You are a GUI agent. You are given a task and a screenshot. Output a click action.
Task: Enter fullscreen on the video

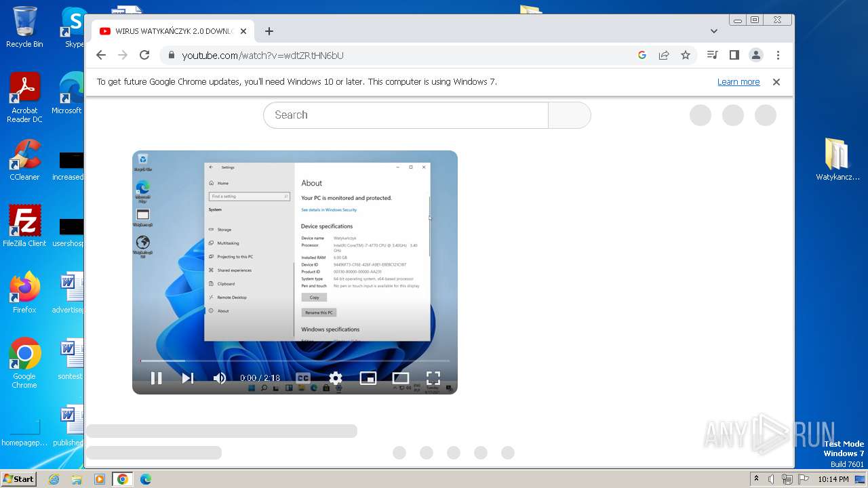(x=433, y=378)
